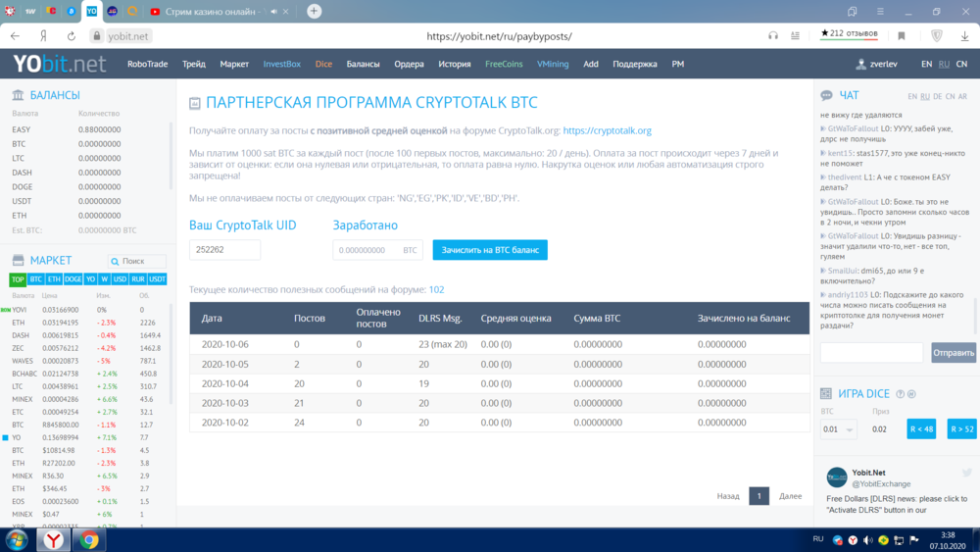Open the Dice menu item

pyautogui.click(x=323, y=64)
